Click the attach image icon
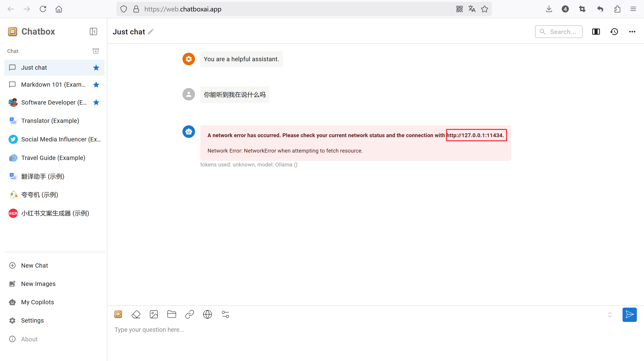Image resolution: width=644 pixels, height=361 pixels. pyautogui.click(x=154, y=314)
